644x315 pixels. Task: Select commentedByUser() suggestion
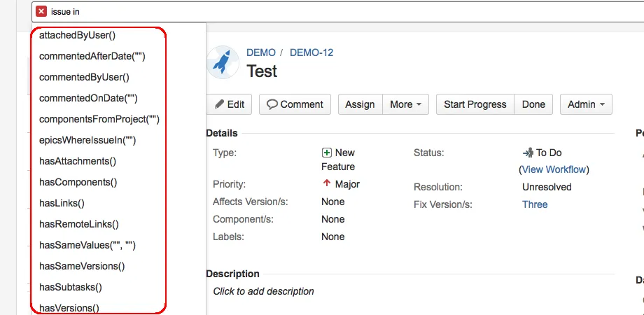pos(84,77)
